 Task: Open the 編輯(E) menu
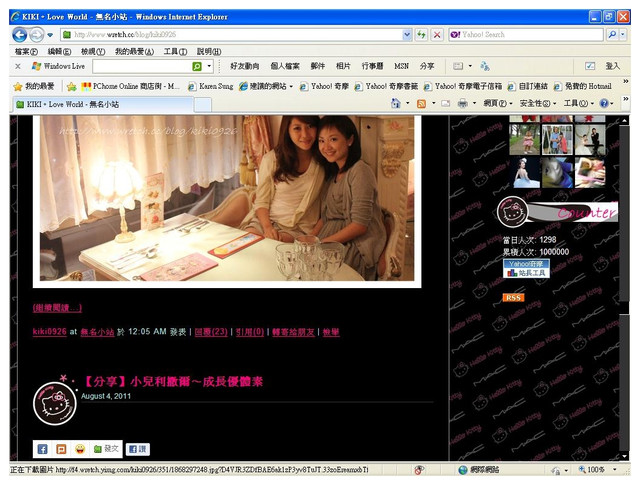click(59, 51)
